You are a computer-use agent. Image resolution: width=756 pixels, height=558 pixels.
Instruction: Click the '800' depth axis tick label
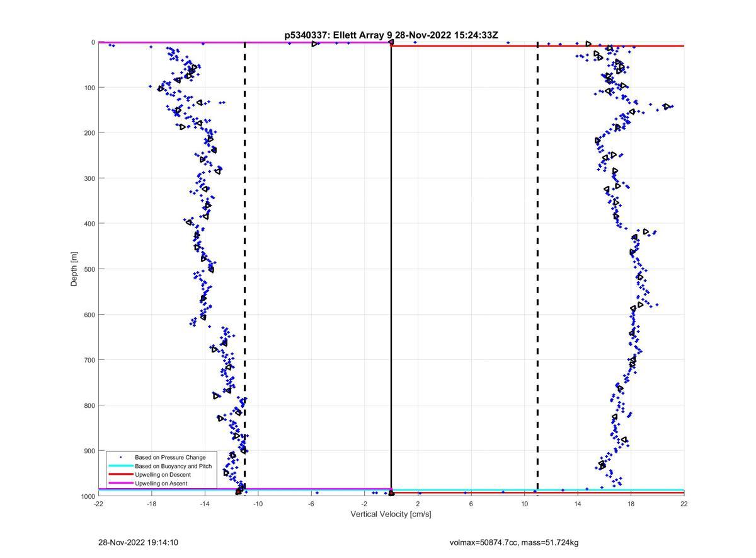coord(89,405)
